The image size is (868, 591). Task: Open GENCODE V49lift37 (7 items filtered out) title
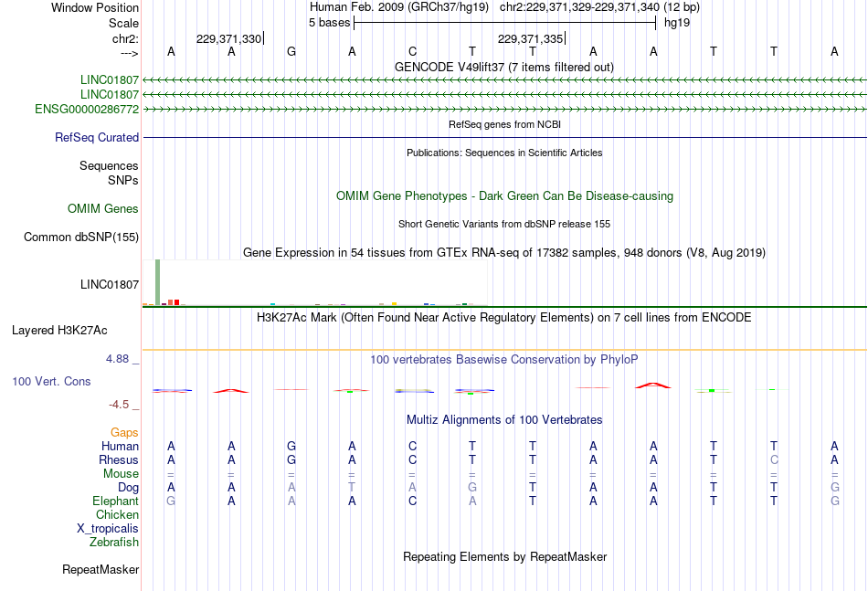coord(504,67)
